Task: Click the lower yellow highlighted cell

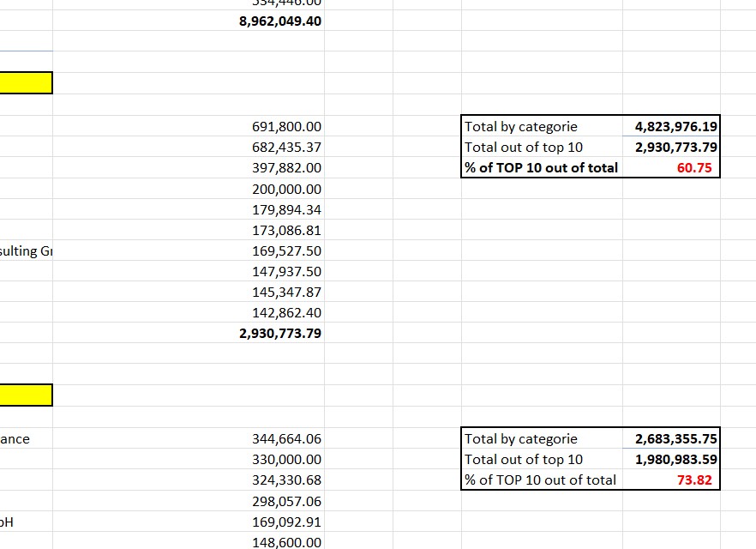Action: click(26, 395)
